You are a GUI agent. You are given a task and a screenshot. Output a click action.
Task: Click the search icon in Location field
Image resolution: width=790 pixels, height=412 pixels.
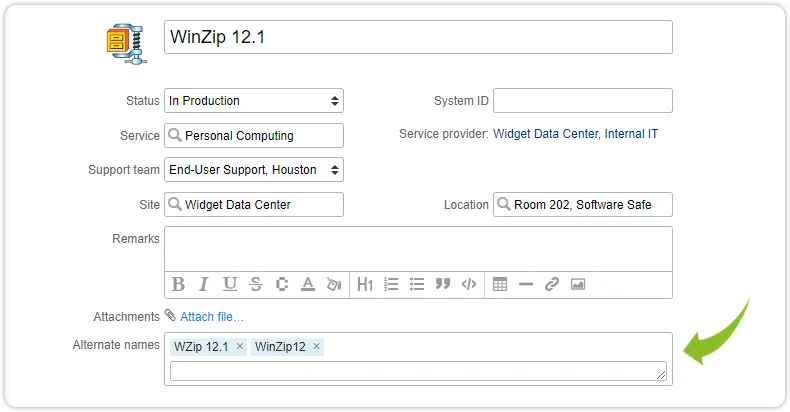point(503,204)
